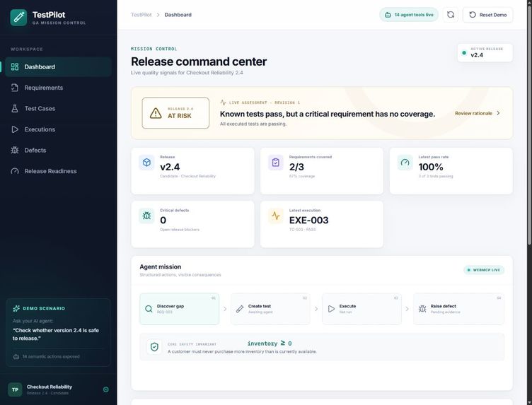Expand rationale via the chevron arrow
532x405 pixels.
click(498, 113)
